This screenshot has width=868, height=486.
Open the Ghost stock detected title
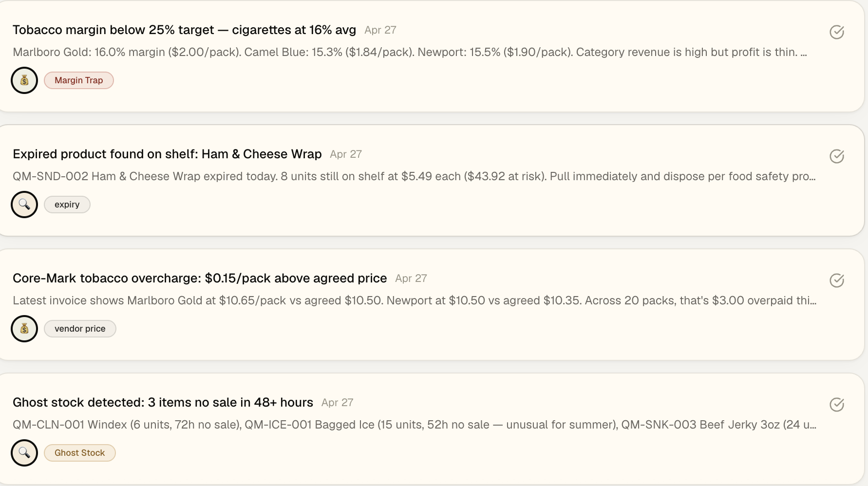(163, 403)
